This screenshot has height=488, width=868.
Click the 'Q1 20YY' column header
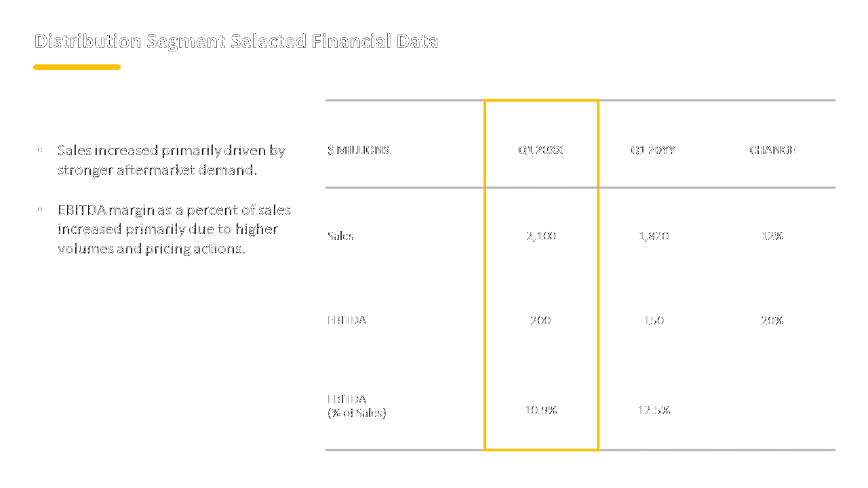coord(653,150)
